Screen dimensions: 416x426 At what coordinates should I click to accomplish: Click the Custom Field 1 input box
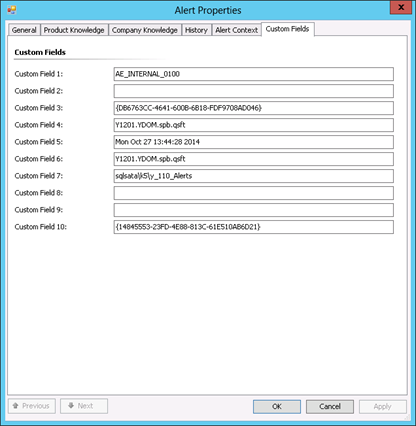point(254,74)
